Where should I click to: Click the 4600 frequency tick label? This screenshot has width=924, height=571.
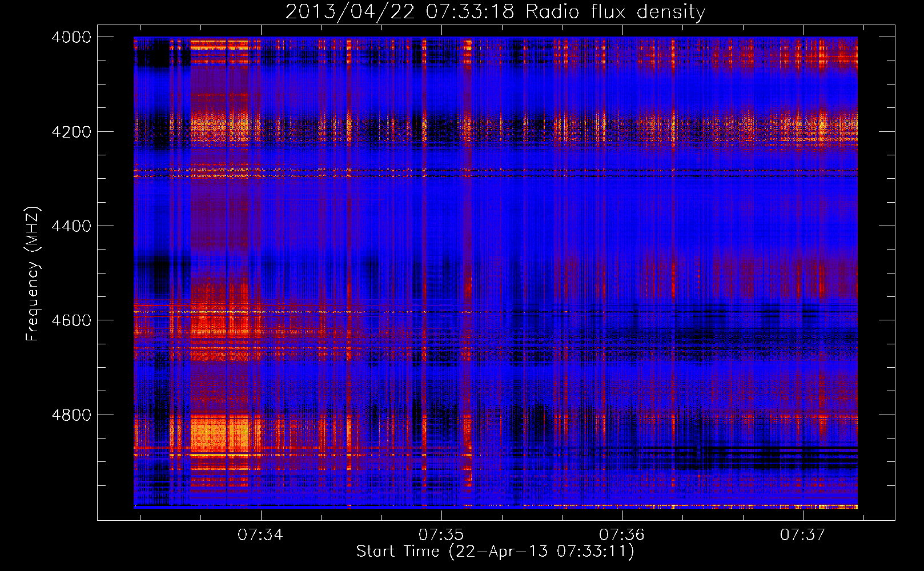click(71, 320)
